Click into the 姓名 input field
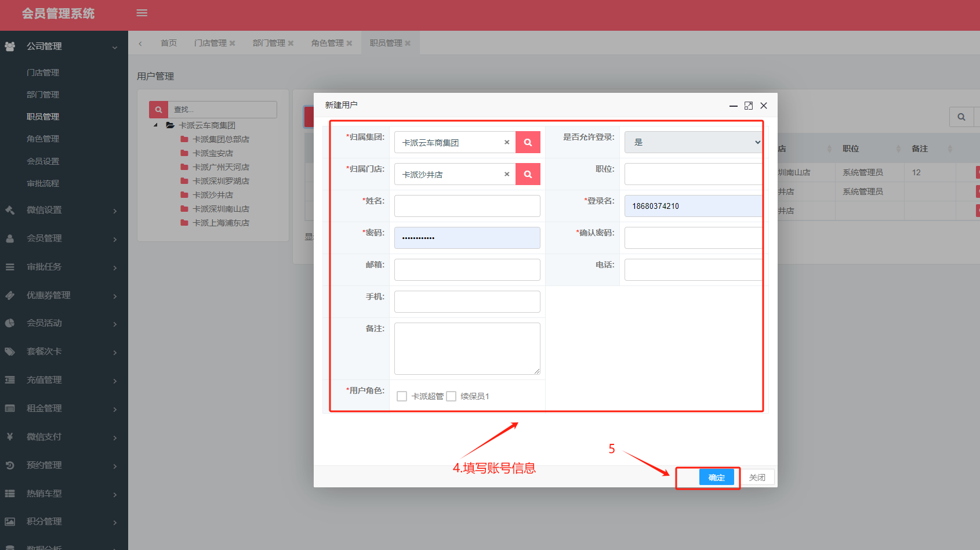Image resolution: width=980 pixels, height=550 pixels. 467,206
